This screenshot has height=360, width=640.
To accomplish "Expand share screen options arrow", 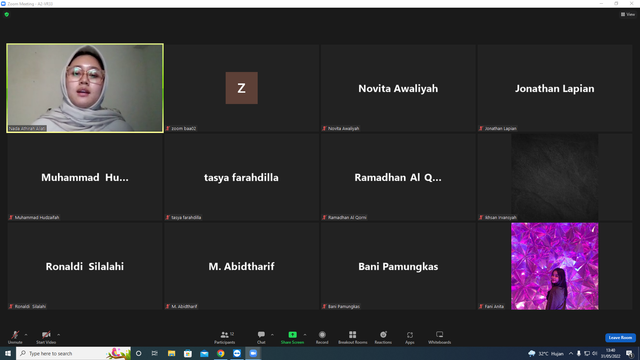I will tap(305, 335).
